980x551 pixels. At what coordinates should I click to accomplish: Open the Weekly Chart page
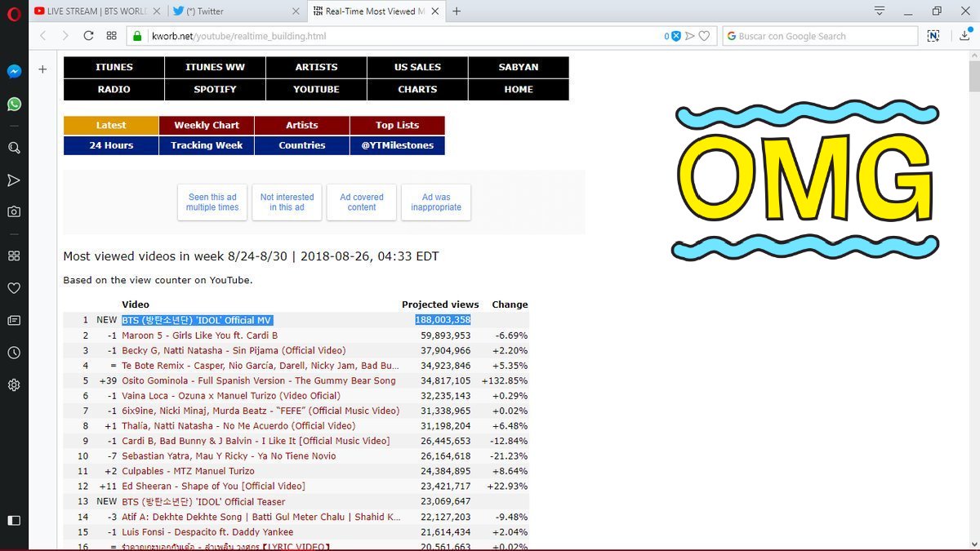coord(207,125)
